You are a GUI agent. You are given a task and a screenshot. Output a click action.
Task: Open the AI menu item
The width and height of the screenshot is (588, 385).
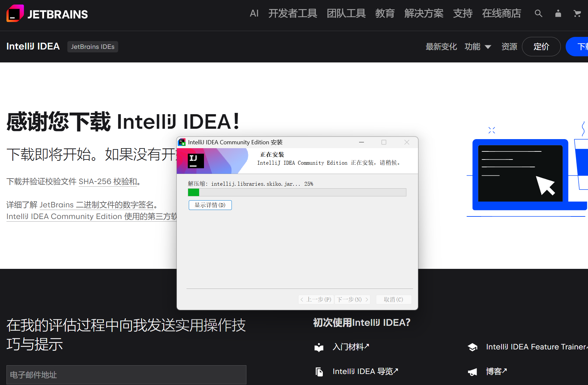click(x=254, y=13)
